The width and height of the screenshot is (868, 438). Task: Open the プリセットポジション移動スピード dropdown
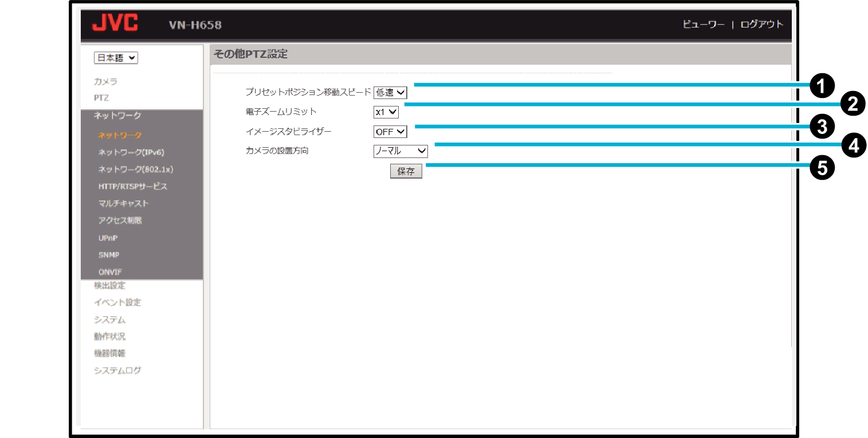[390, 92]
